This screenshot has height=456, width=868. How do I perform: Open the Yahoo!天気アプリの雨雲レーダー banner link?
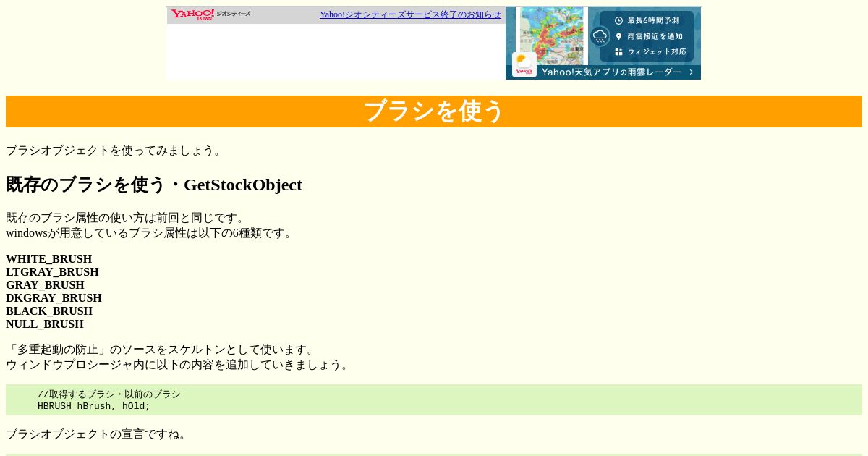click(611, 72)
